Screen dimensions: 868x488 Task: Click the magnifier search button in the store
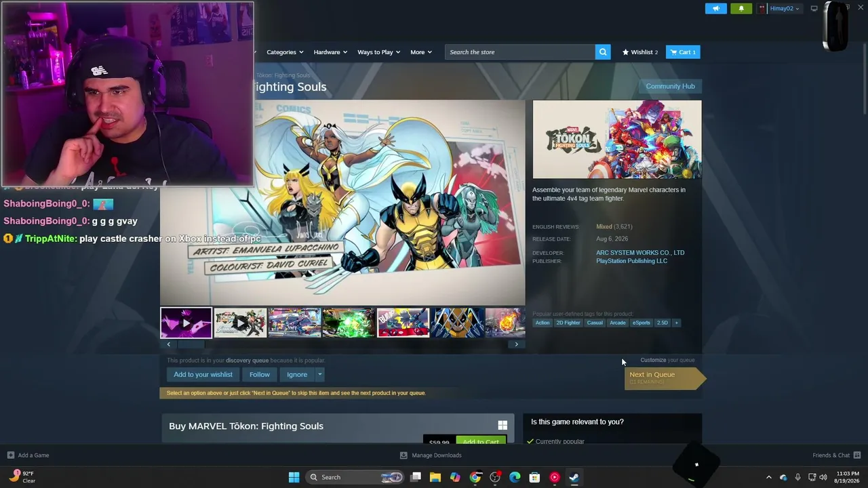[603, 52]
